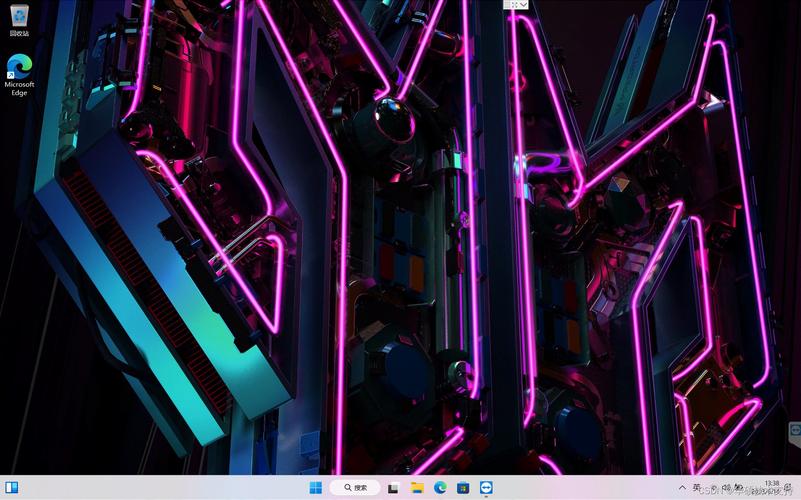Click the taskbar search box
This screenshot has width=801, height=500.
pos(355,488)
